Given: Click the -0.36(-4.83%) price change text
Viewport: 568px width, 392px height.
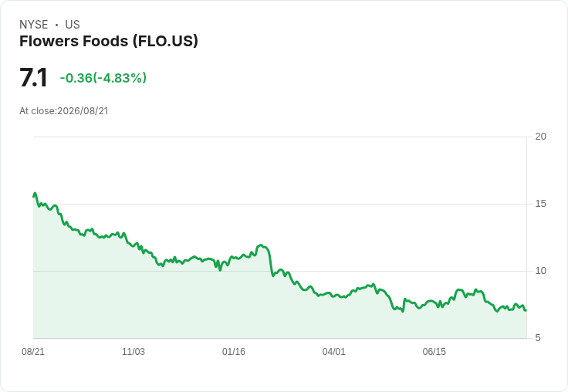Looking at the screenshot, I should (103, 78).
